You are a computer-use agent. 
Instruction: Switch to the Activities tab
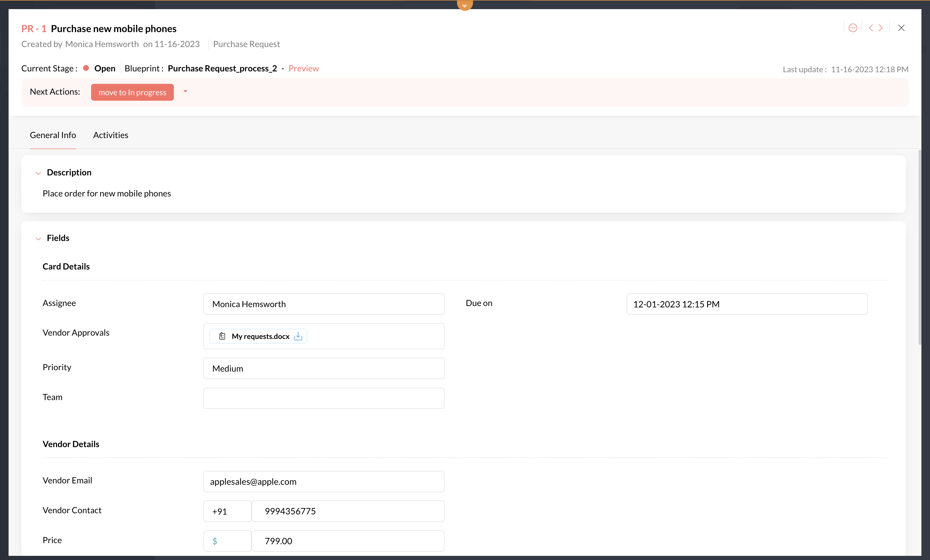coord(111,135)
